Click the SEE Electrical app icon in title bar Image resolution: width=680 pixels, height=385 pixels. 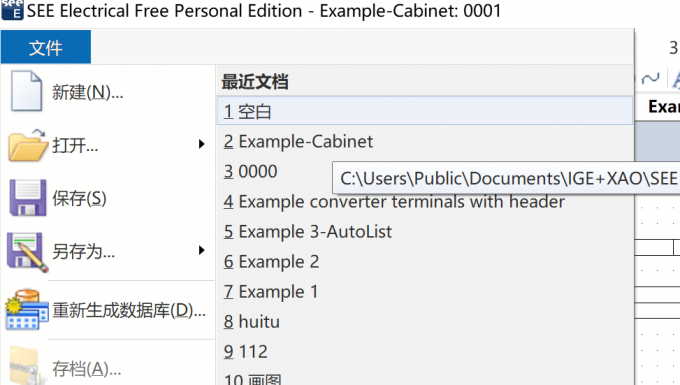pyautogui.click(x=12, y=10)
